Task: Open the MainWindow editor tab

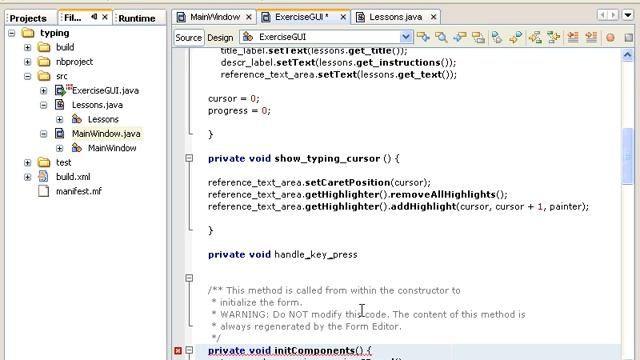Action: click(x=214, y=17)
